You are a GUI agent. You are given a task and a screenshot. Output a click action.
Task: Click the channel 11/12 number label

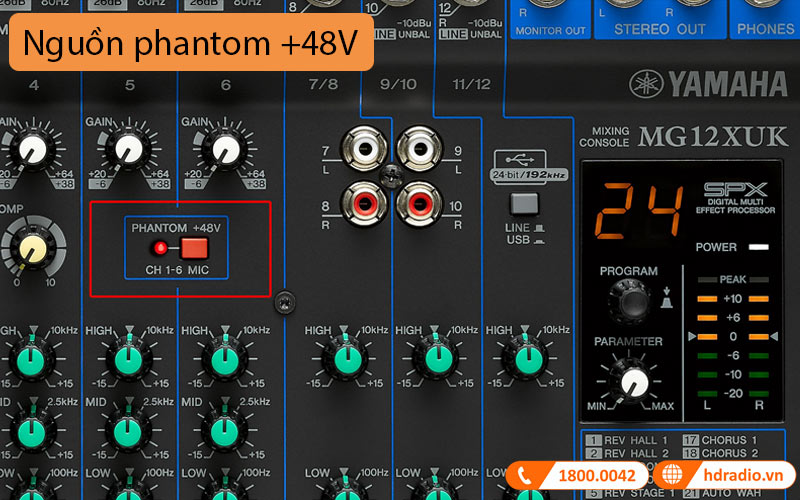coord(471,84)
